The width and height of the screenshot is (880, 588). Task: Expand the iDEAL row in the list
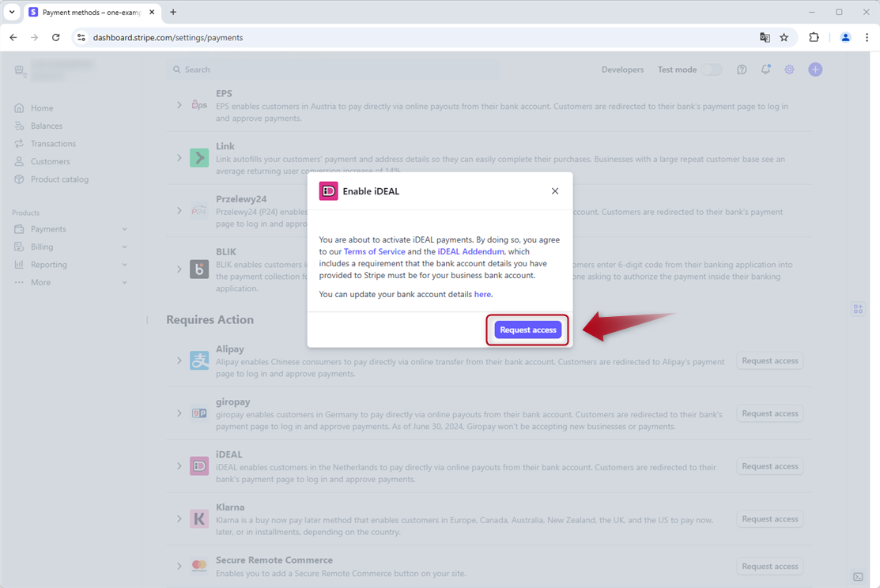179,466
